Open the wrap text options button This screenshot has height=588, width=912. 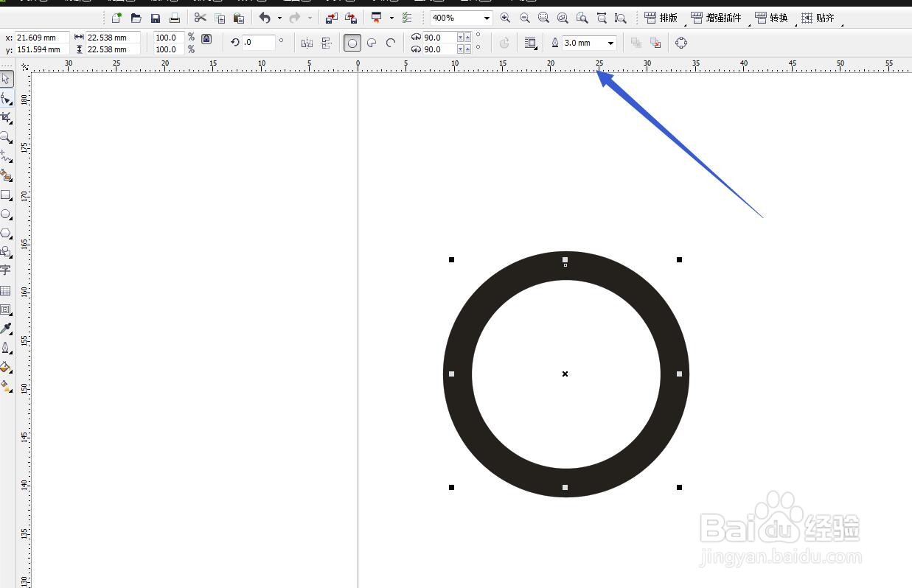[x=530, y=43]
